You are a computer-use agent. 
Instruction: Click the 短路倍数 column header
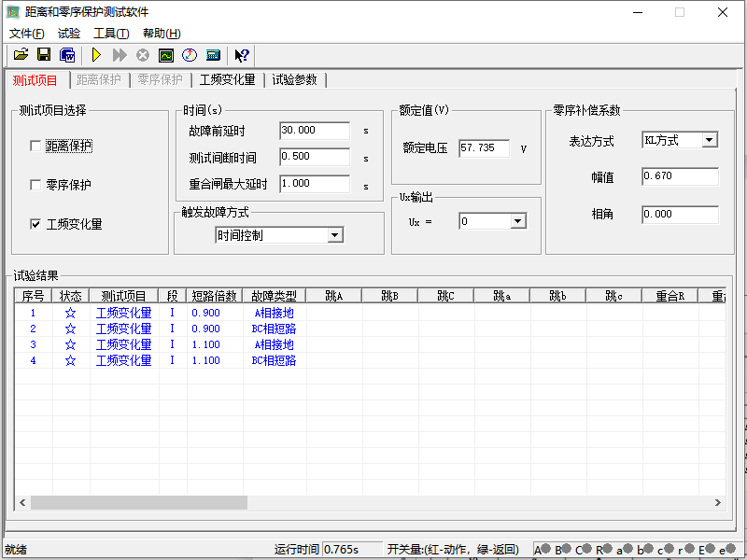coord(214,296)
